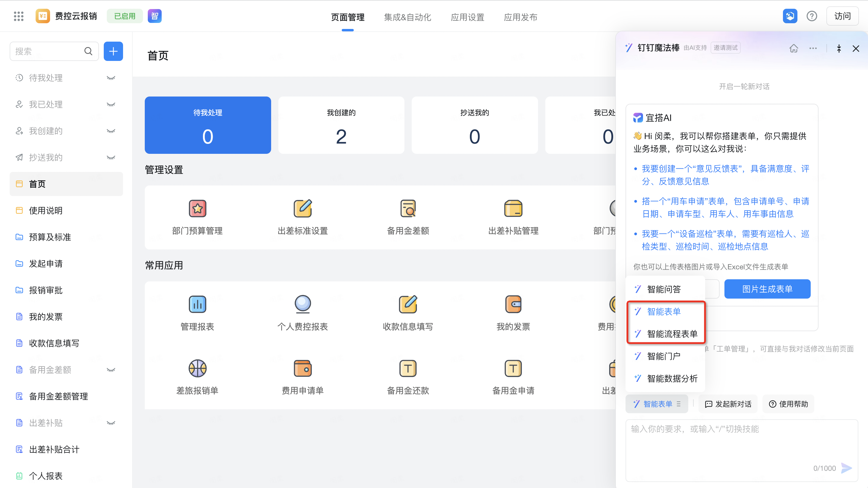Switch to the 页面管理 tab

pos(347,17)
